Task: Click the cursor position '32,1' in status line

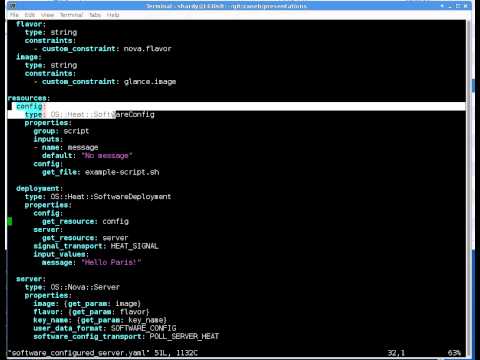Action: (x=396, y=353)
